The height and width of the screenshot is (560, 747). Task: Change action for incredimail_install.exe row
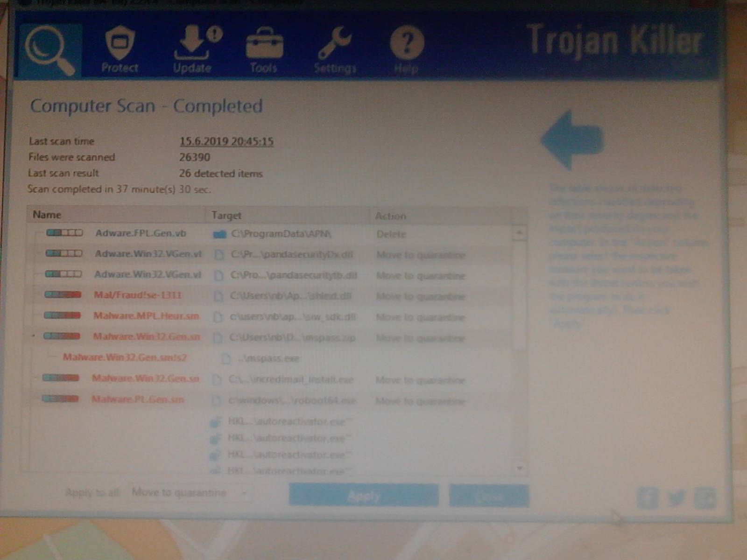(420, 380)
